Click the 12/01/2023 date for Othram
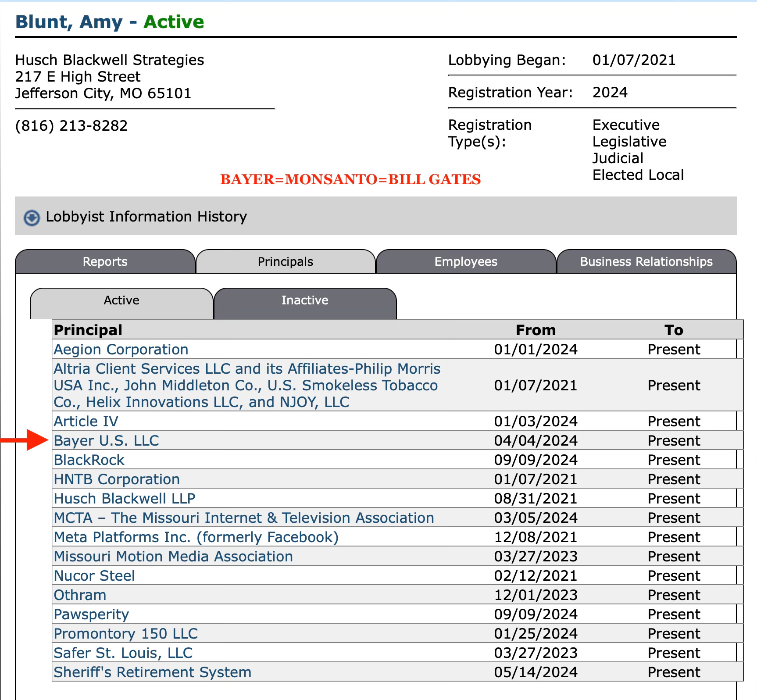 click(536, 595)
